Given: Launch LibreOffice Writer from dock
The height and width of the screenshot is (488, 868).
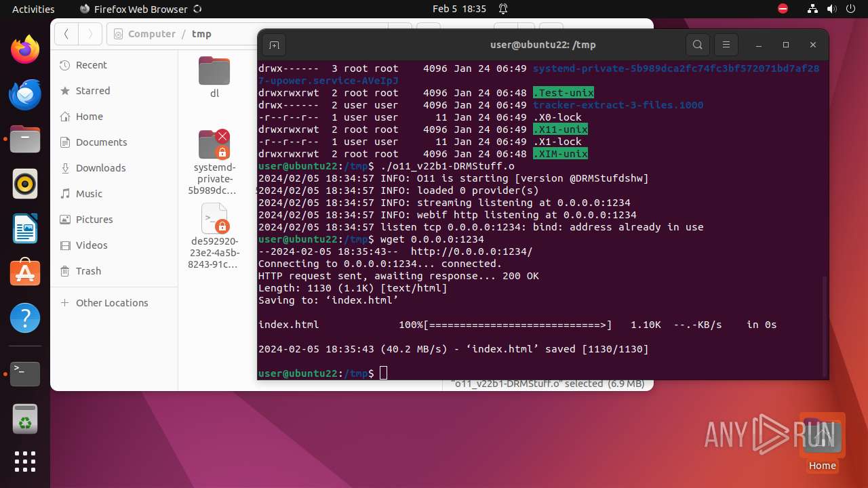Looking at the screenshot, I should 25,229.
